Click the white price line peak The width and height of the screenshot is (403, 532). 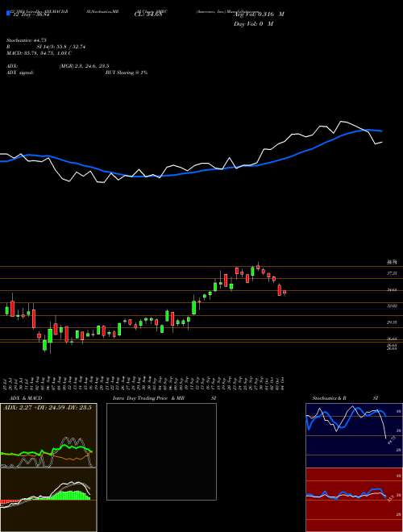341,121
